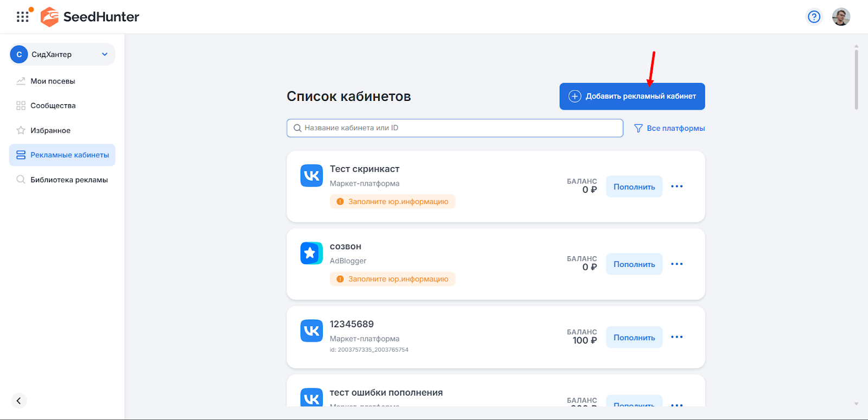The width and height of the screenshot is (868, 420).
Task: Open three-dot menu for 12345689 cabinet
Action: (676, 337)
